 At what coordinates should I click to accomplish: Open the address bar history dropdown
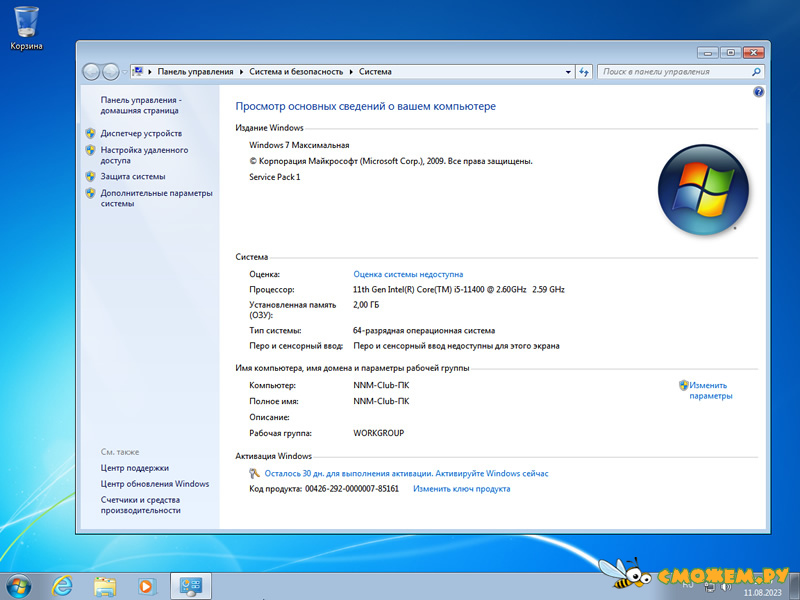[568, 72]
